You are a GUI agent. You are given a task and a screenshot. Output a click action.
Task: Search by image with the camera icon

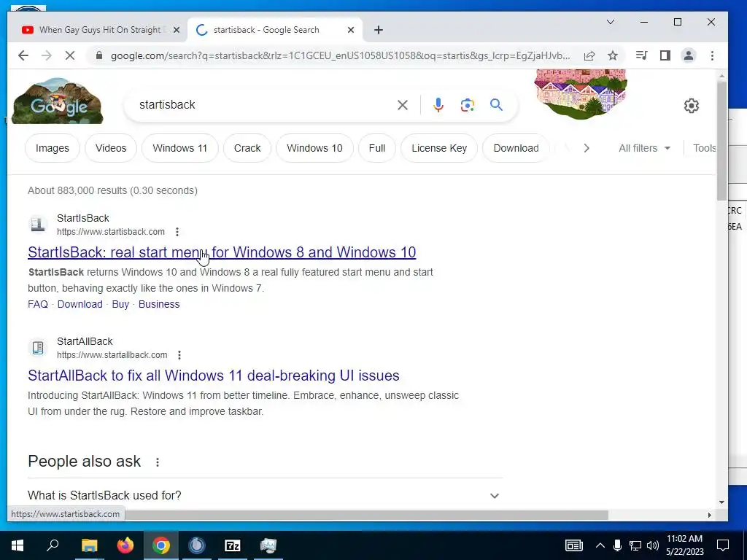tap(468, 105)
